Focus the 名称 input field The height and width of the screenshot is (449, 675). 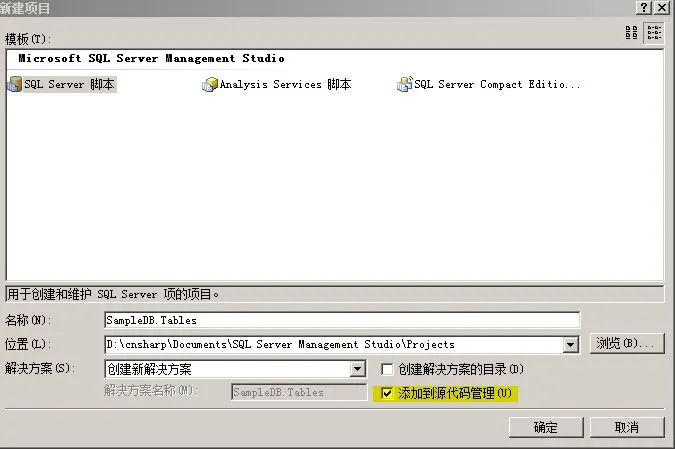[342, 320]
